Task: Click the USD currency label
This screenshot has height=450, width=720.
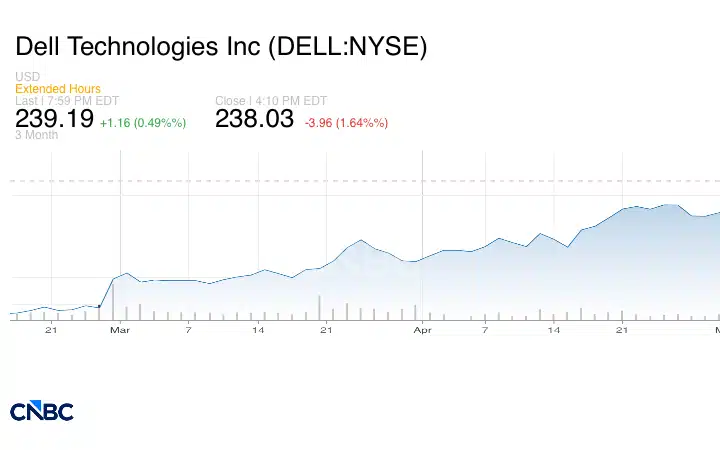Action: 28,76
